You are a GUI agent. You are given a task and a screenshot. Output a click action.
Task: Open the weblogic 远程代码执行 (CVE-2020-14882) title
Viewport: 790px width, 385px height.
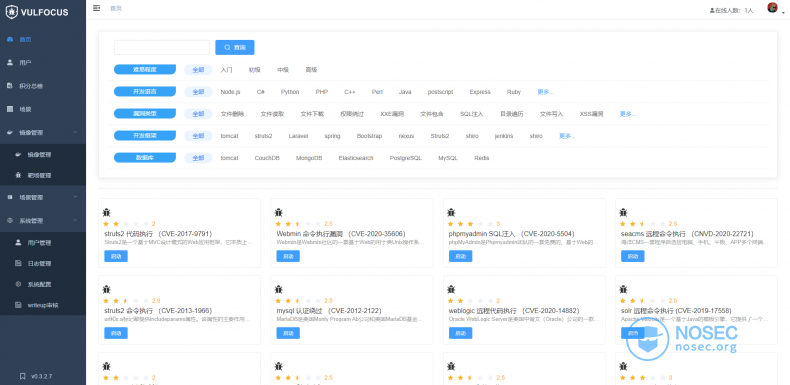pos(514,311)
